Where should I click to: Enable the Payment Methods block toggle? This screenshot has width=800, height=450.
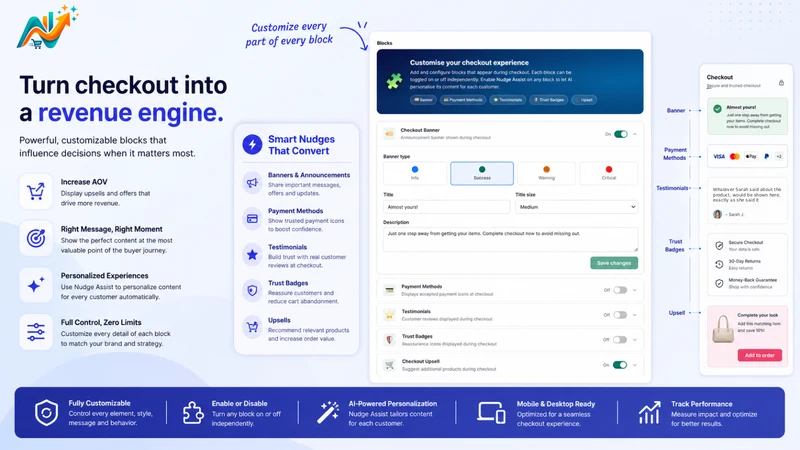(620, 290)
